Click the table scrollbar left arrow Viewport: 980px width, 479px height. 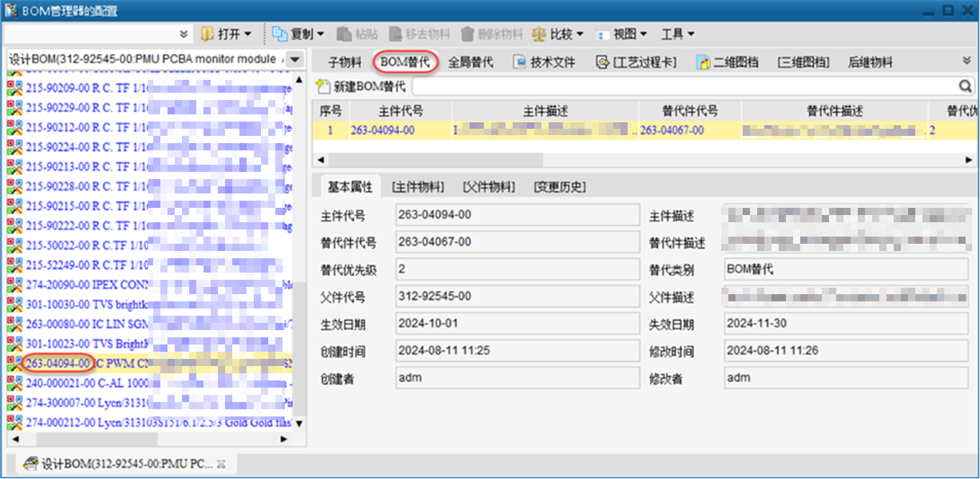coord(321,160)
